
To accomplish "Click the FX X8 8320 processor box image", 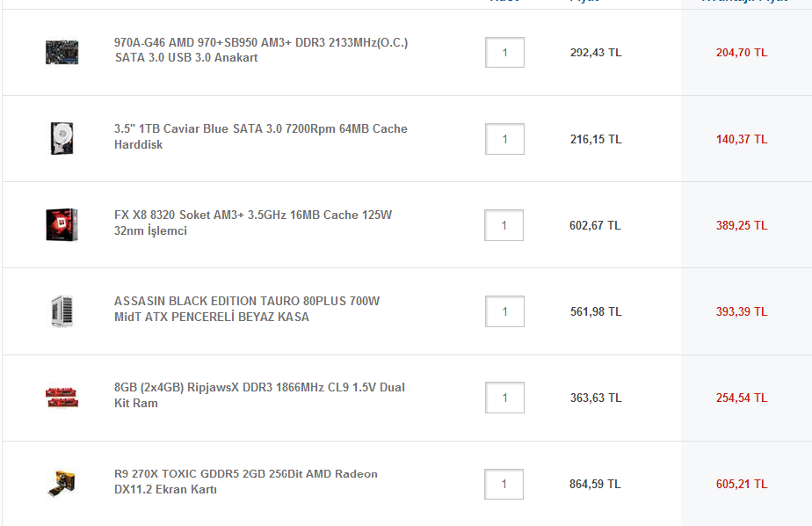I will tap(62, 225).
